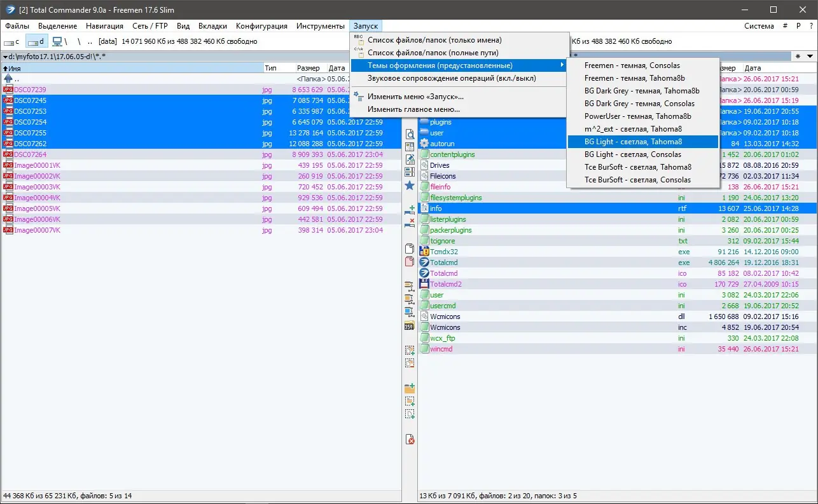Click the 358 counter icon in middle toolbar

coord(410,326)
